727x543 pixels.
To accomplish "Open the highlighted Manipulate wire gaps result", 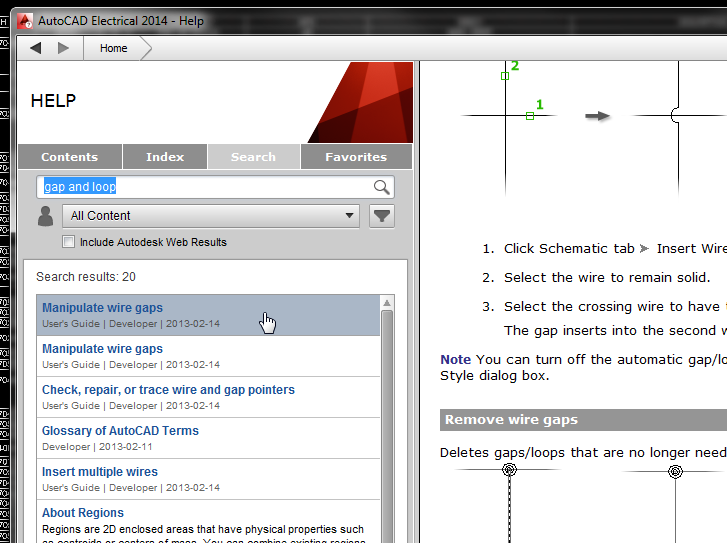I will [208, 315].
